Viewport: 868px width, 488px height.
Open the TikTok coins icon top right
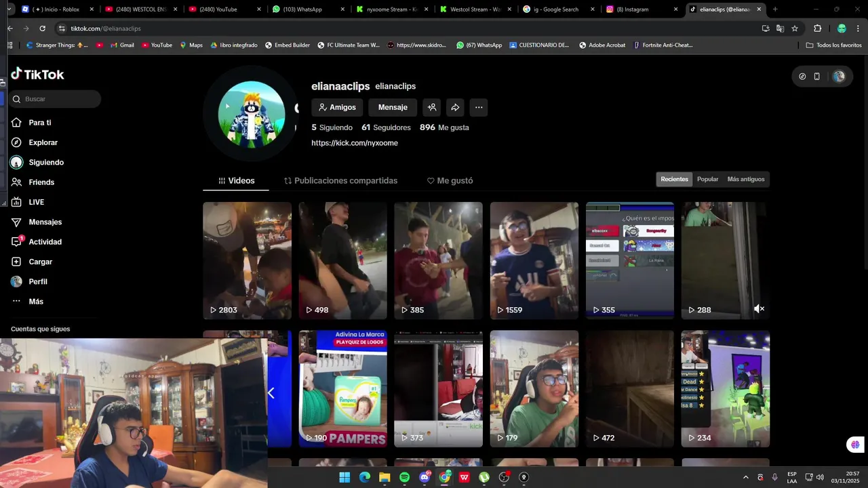[802, 77]
